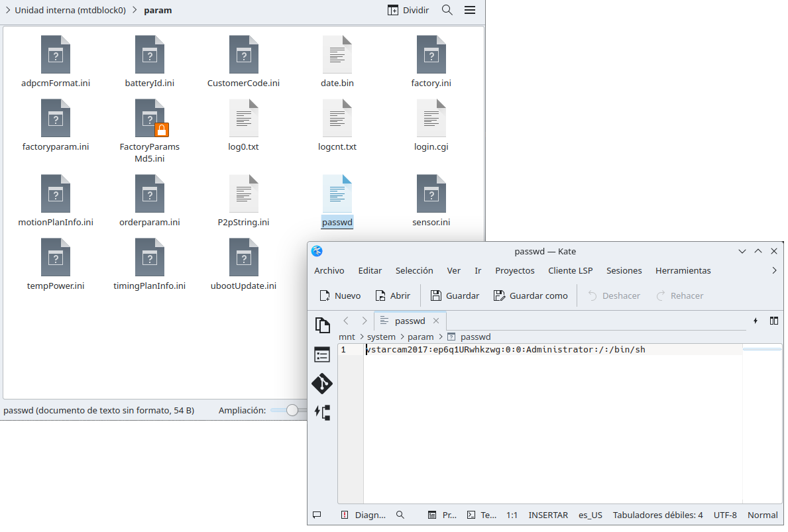
Task: Open the UTF-8 encoding selector
Action: point(725,515)
